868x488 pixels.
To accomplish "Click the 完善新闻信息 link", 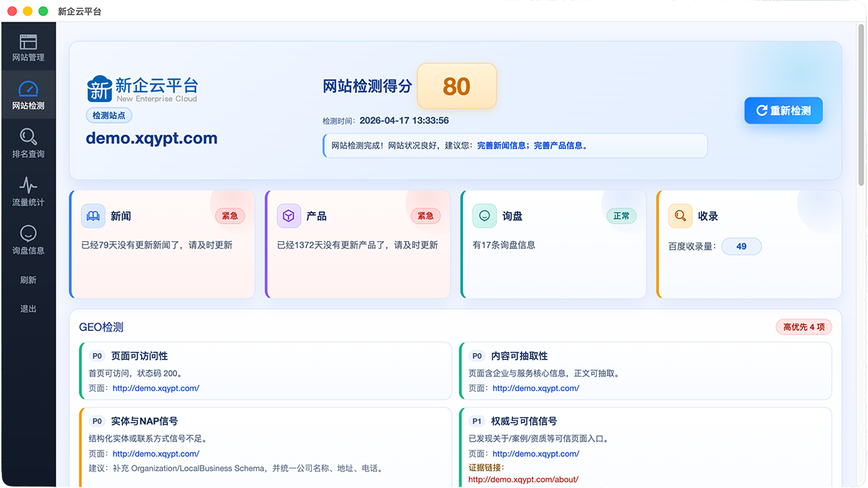I will (501, 146).
